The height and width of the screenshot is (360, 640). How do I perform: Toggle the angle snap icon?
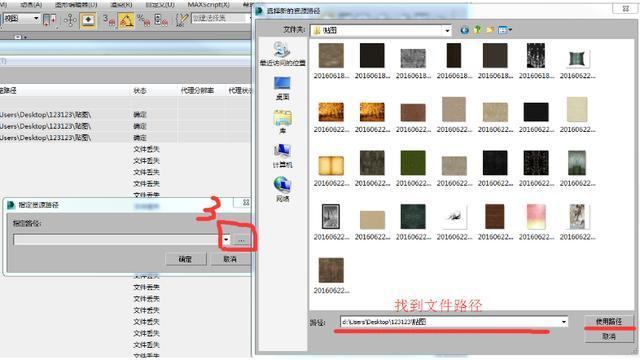(x=126, y=20)
